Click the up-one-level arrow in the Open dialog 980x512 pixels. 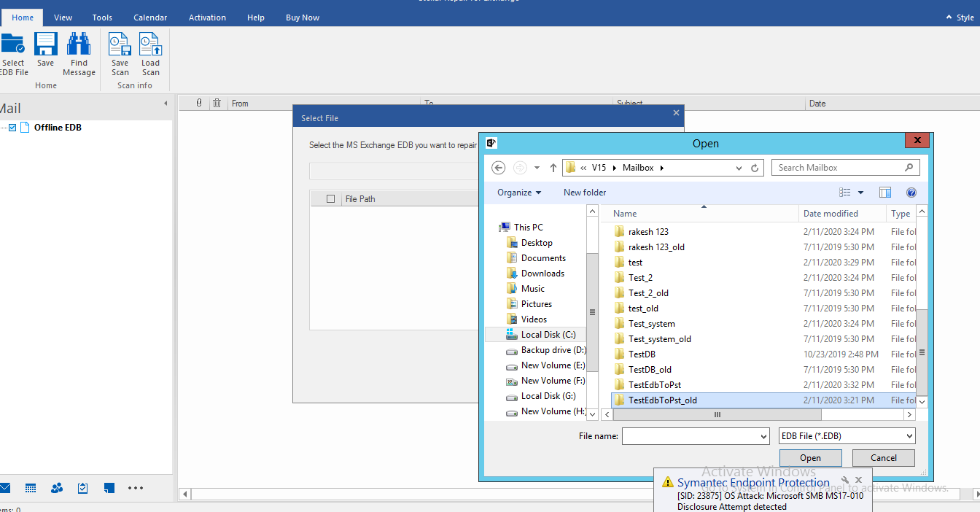tap(553, 168)
